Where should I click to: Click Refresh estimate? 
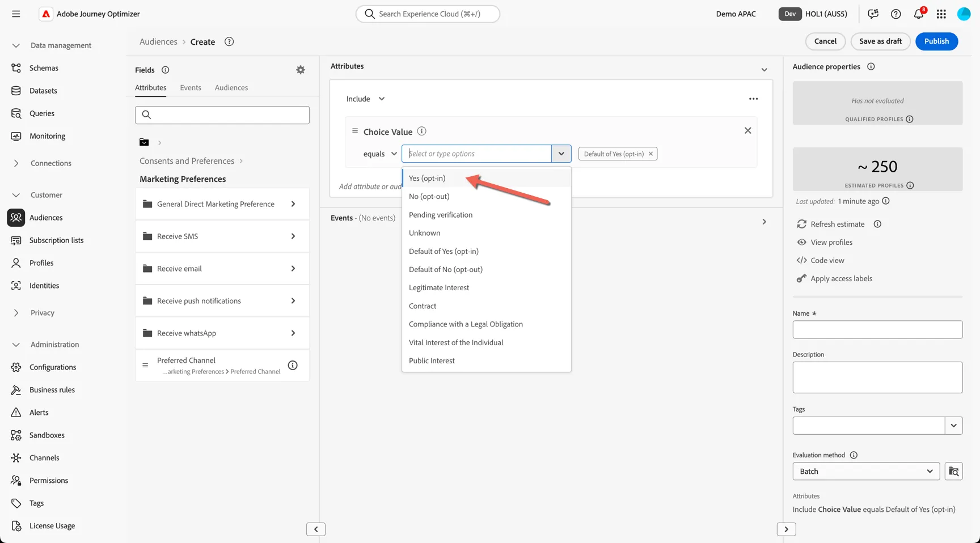[x=831, y=224]
